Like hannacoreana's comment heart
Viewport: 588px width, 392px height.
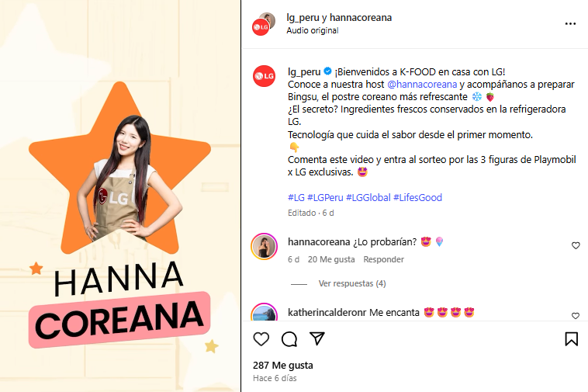coord(576,246)
